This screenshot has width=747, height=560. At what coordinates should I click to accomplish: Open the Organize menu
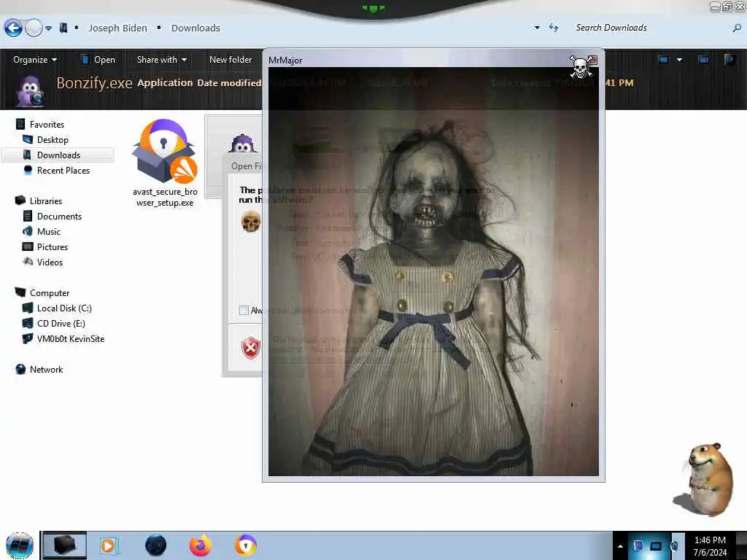point(35,60)
